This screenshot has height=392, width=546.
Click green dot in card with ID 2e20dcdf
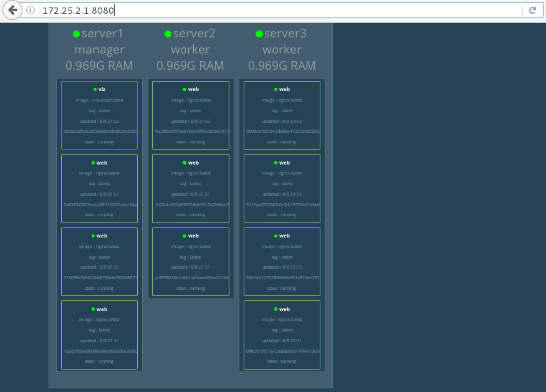(x=184, y=163)
